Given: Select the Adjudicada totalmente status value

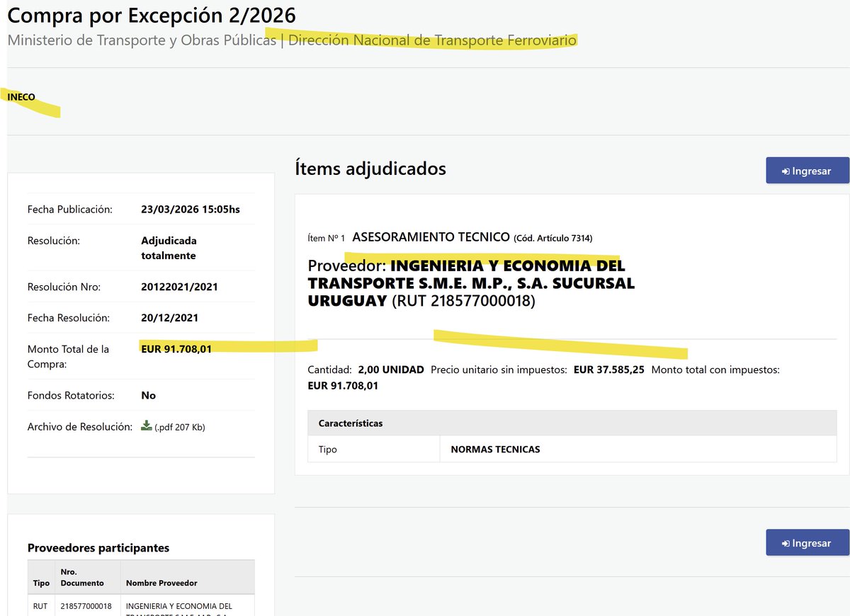Looking at the screenshot, I should (169, 248).
